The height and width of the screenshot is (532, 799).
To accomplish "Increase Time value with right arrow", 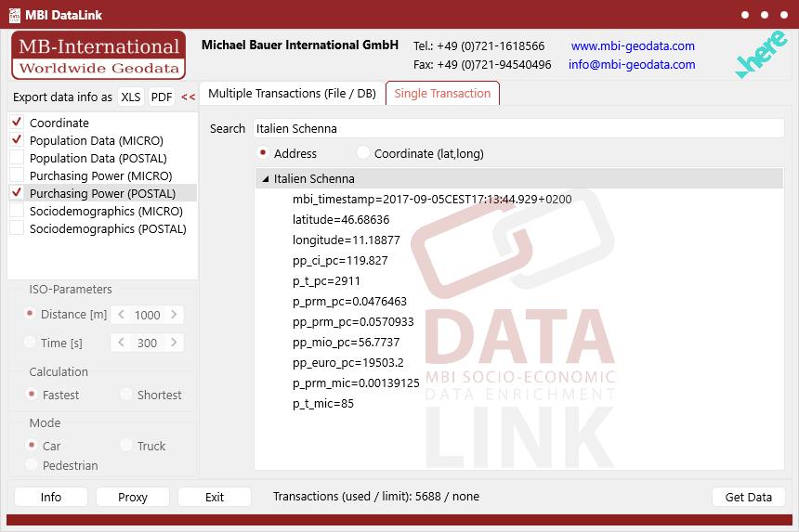I will coord(174,343).
